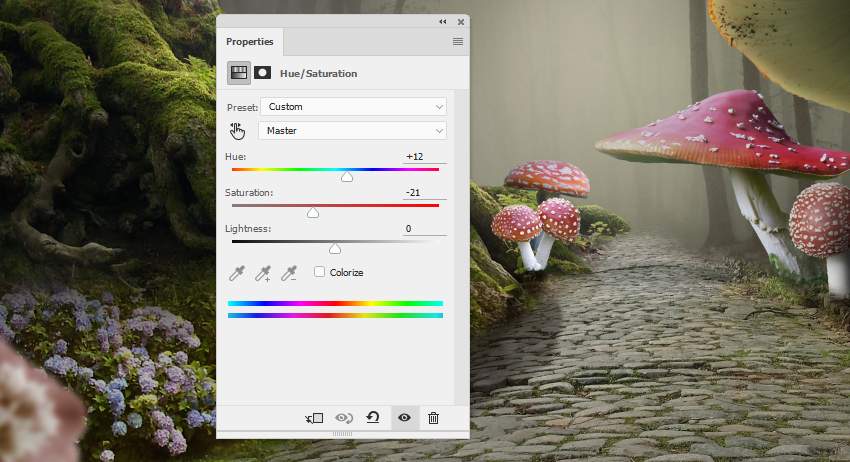
Task: Click the Hue label
Action: pos(236,157)
